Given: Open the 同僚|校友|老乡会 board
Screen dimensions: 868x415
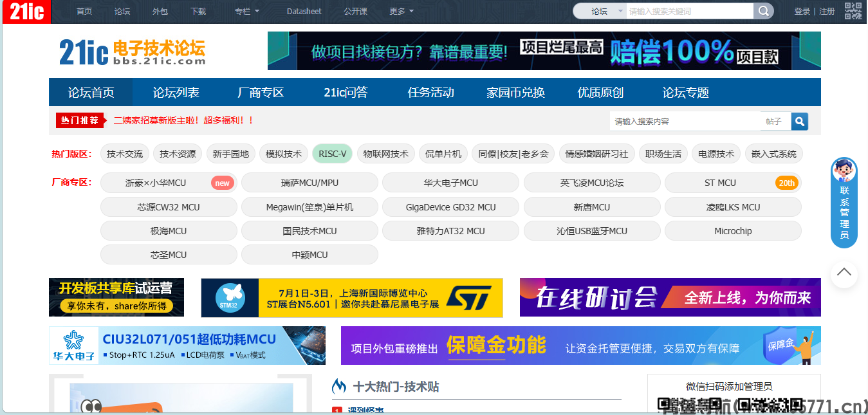Looking at the screenshot, I should 513,154.
